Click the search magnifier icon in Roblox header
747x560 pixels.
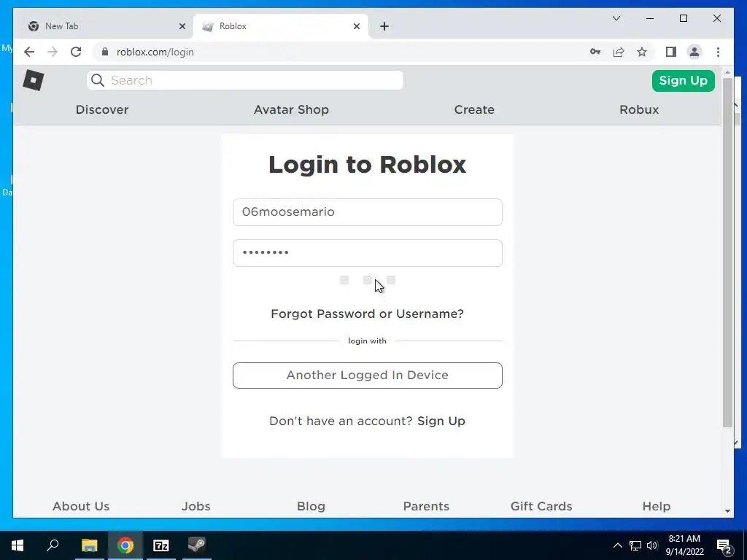[98, 80]
